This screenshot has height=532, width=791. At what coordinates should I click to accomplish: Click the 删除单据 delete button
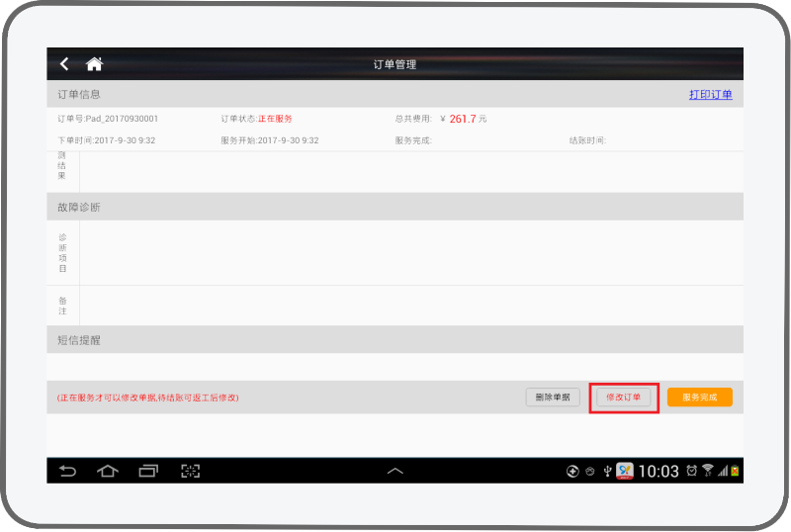click(x=552, y=397)
